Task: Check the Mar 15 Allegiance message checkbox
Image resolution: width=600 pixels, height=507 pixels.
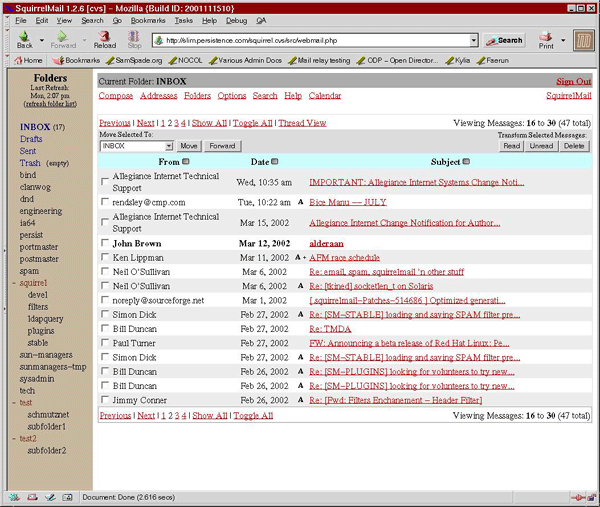Action: (104, 222)
